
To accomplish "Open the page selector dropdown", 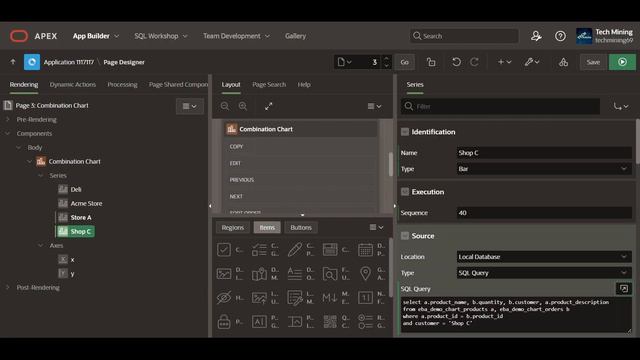I will pyautogui.click(x=344, y=62).
